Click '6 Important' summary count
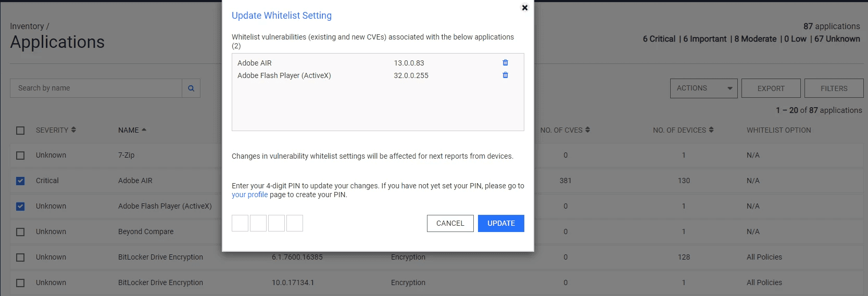 tap(705, 39)
